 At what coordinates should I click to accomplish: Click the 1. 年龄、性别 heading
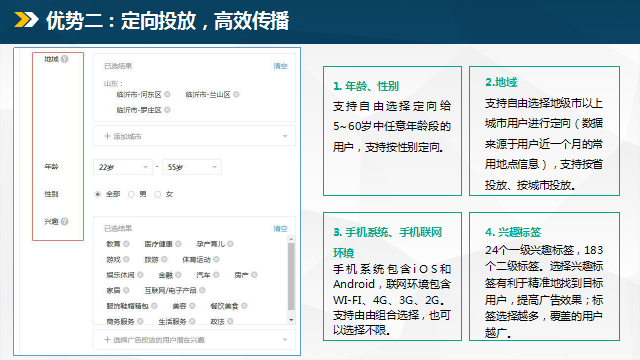point(366,86)
